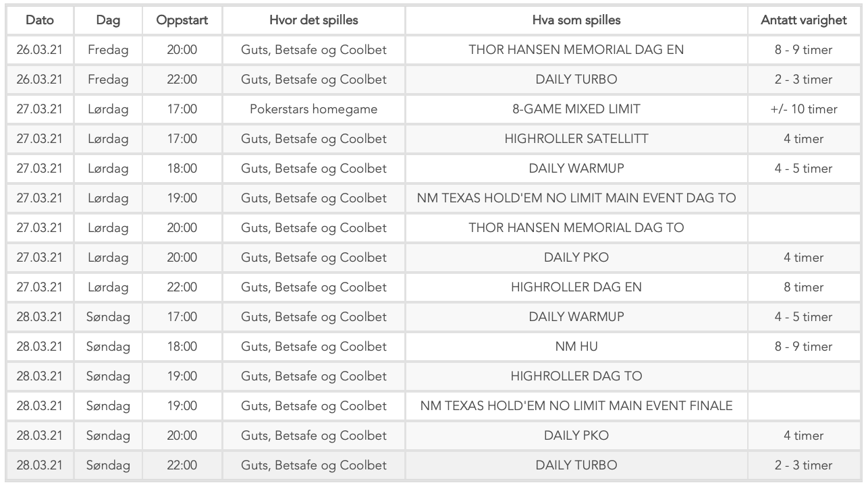The height and width of the screenshot is (487, 868).
Task: Click the HIGHROLLER SATELLITT entry
Action: pos(576,139)
